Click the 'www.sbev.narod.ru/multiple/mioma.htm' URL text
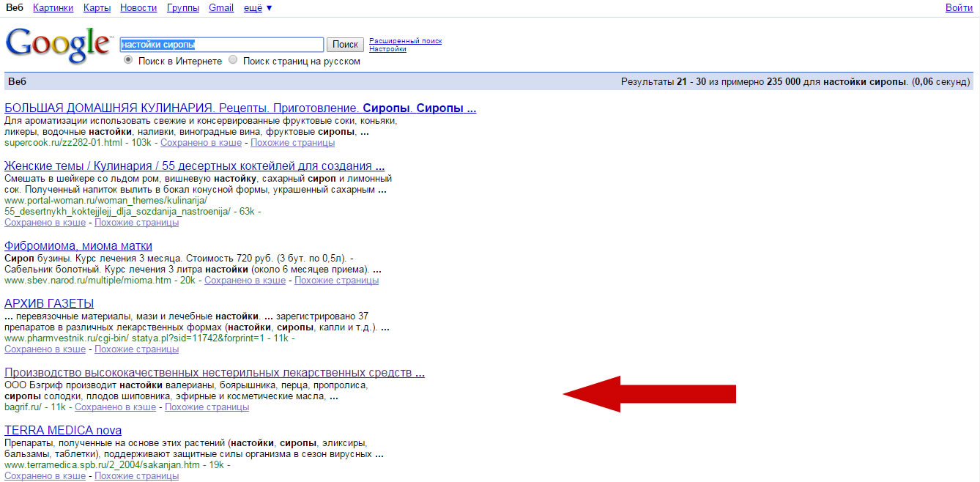This screenshot has width=980, height=482. [88, 280]
